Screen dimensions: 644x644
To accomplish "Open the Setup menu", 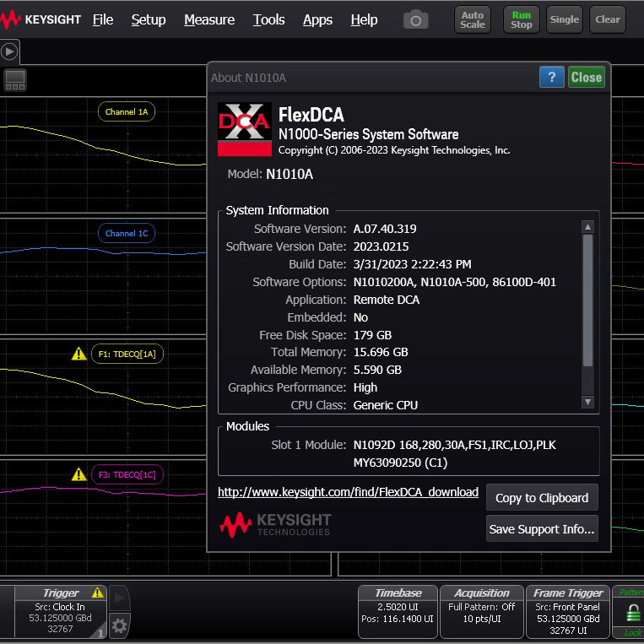I will (x=149, y=19).
